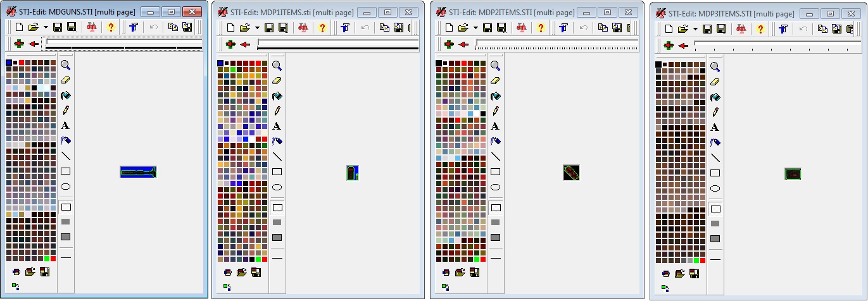
Task: Select the Zoom magnifier tool in MDGUNS window
Action: (65, 64)
